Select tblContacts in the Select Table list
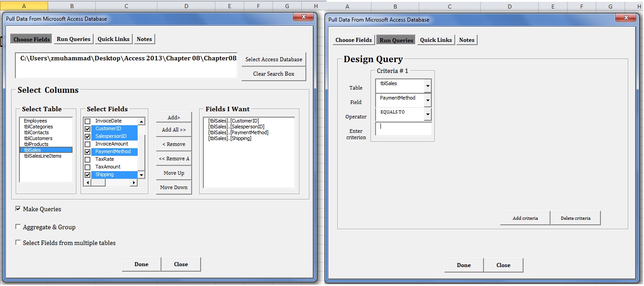The image size is (644, 286). click(x=46, y=132)
